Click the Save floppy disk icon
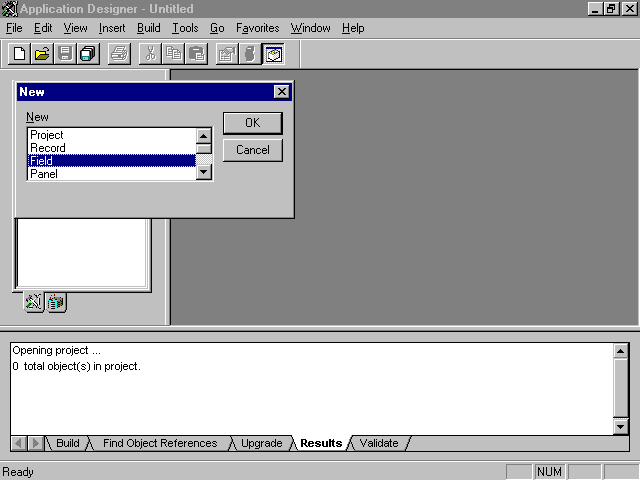The height and width of the screenshot is (480, 640). pyautogui.click(x=65, y=54)
